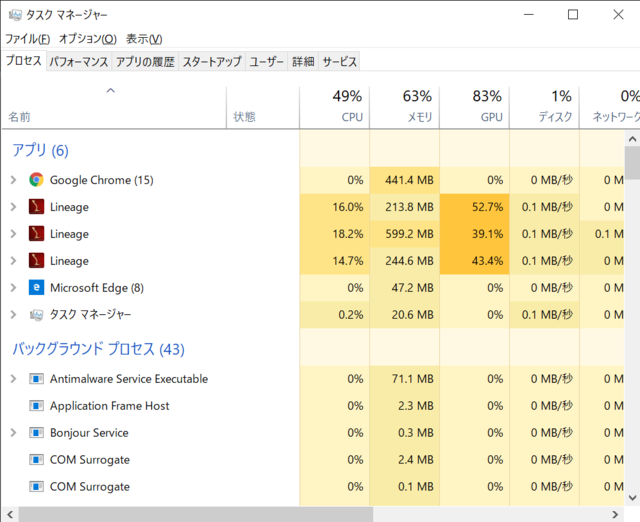Expand the タスク マネージャー process row
Viewport: 640px width, 522px height.
(x=13, y=315)
